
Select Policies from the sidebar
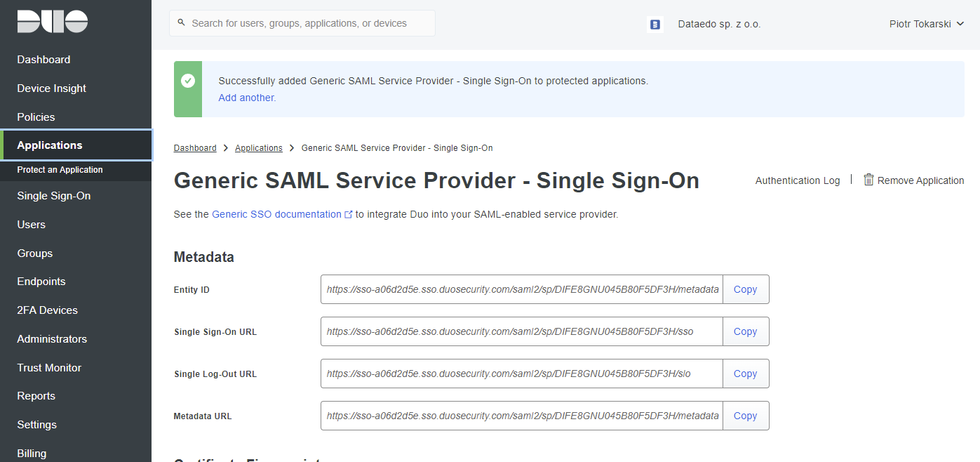36,117
